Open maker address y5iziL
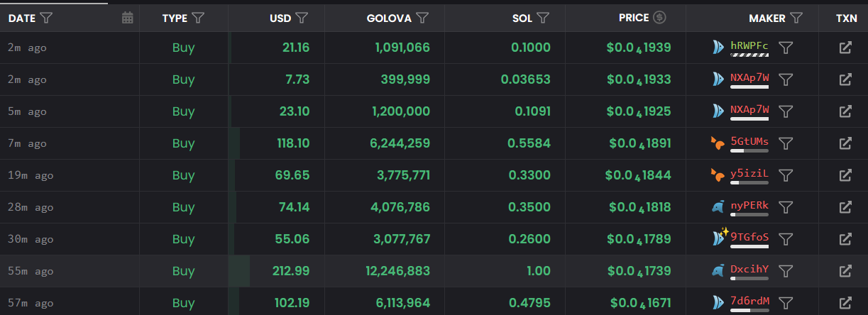This screenshot has height=315, width=868. (x=749, y=173)
